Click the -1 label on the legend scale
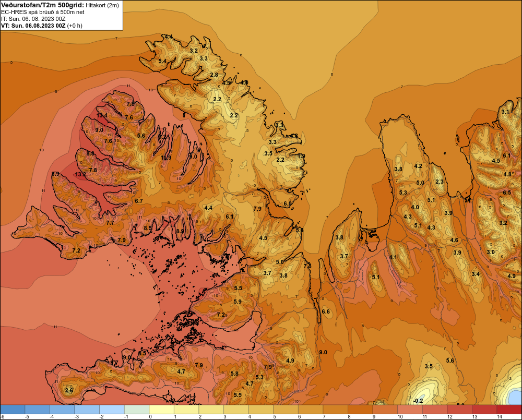Image resolution: width=522 pixels, height=420 pixels. [125, 417]
